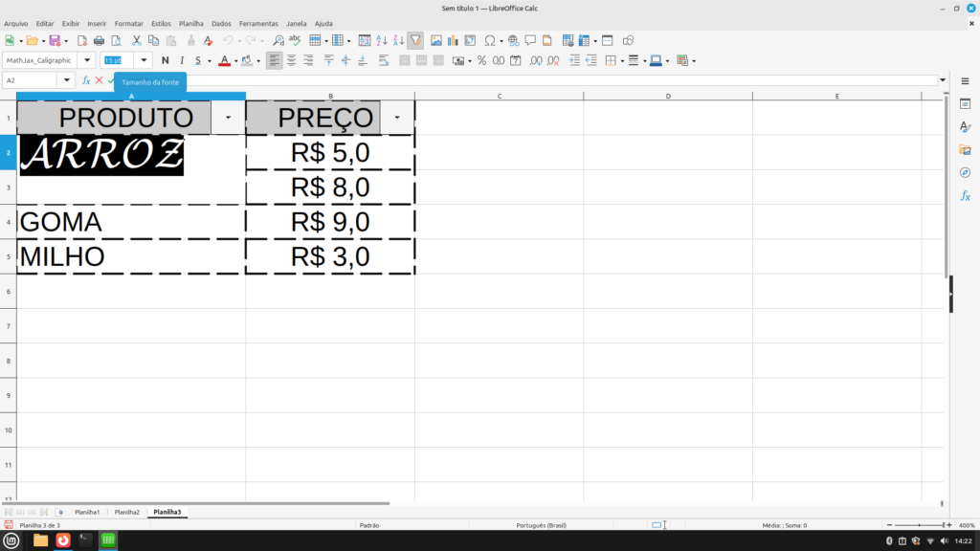This screenshot has width=980, height=551.
Task: Apply the red font color swatch
Action: [223, 61]
